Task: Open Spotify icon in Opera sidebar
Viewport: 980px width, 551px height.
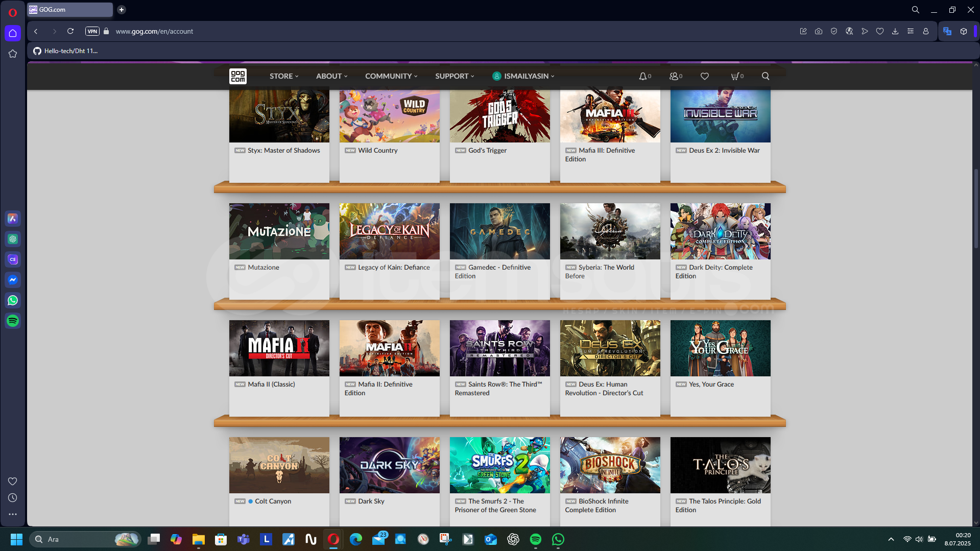Action: pyautogui.click(x=13, y=321)
